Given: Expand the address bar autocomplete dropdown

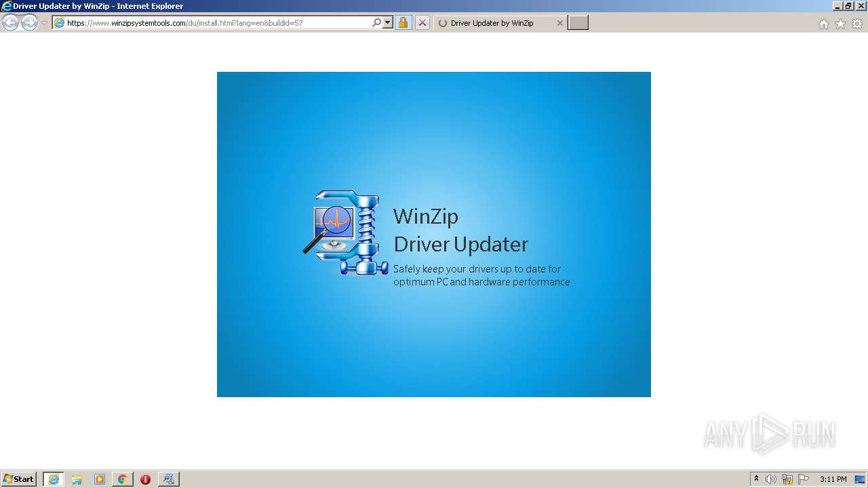Looking at the screenshot, I should [388, 23].
